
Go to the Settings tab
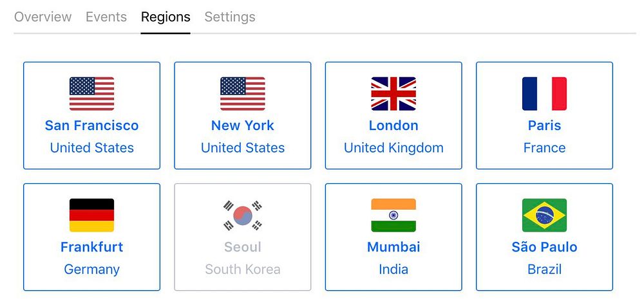click(x=230, y=17)
